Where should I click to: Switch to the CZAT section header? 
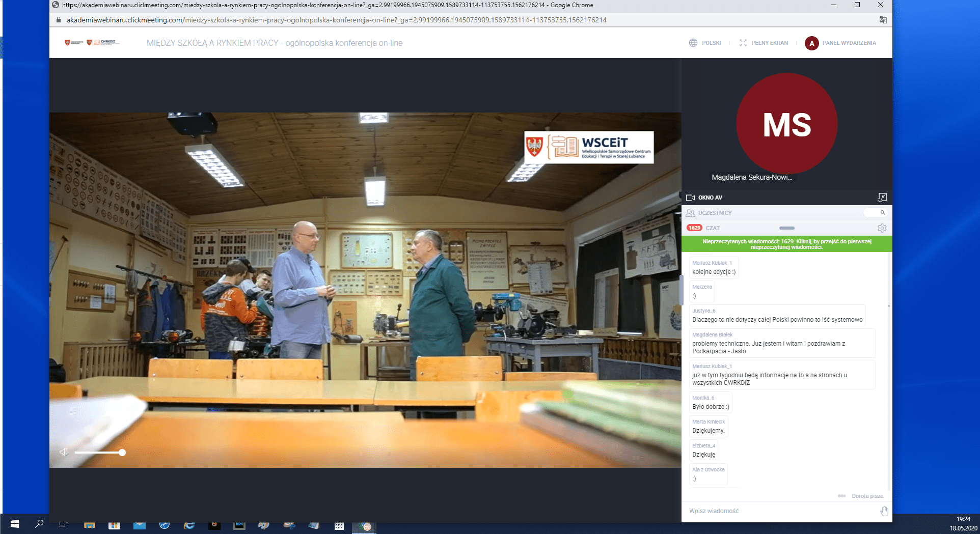[x=713, y=228]
